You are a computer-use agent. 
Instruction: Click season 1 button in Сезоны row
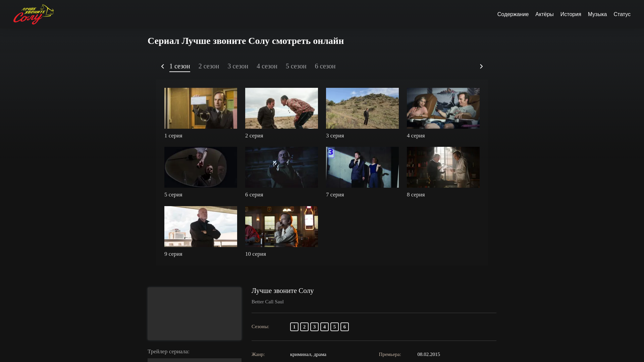(294, 327)
